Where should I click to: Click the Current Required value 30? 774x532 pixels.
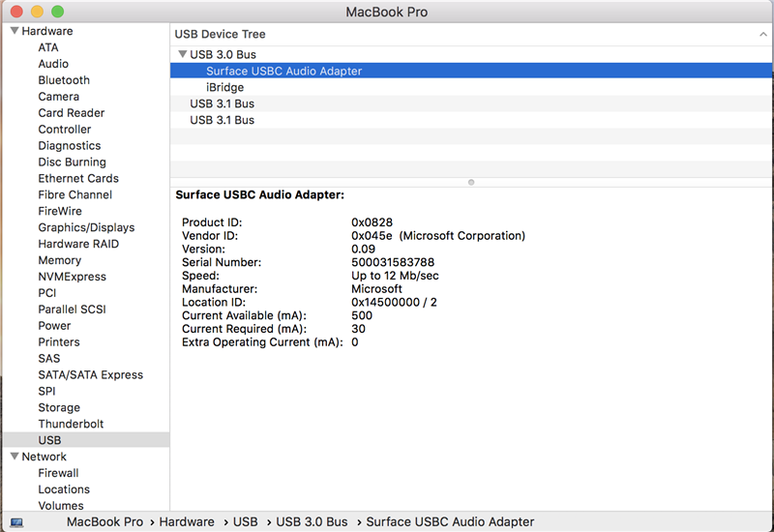point(358,329)
